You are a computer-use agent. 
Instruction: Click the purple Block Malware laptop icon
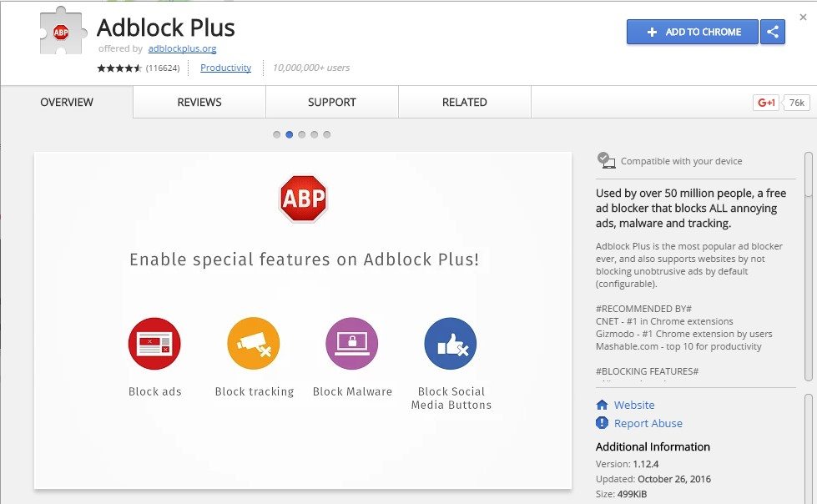tap(351, 344)
